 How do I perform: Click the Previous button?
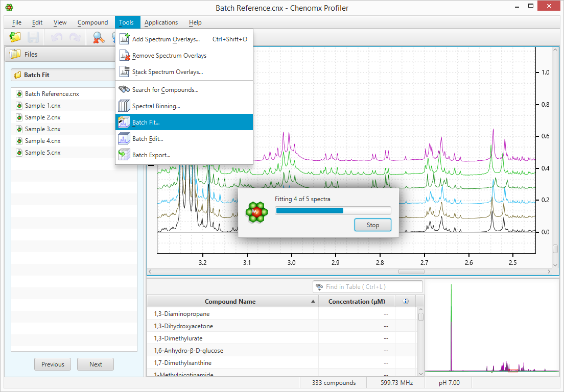[x=53, y=364]
